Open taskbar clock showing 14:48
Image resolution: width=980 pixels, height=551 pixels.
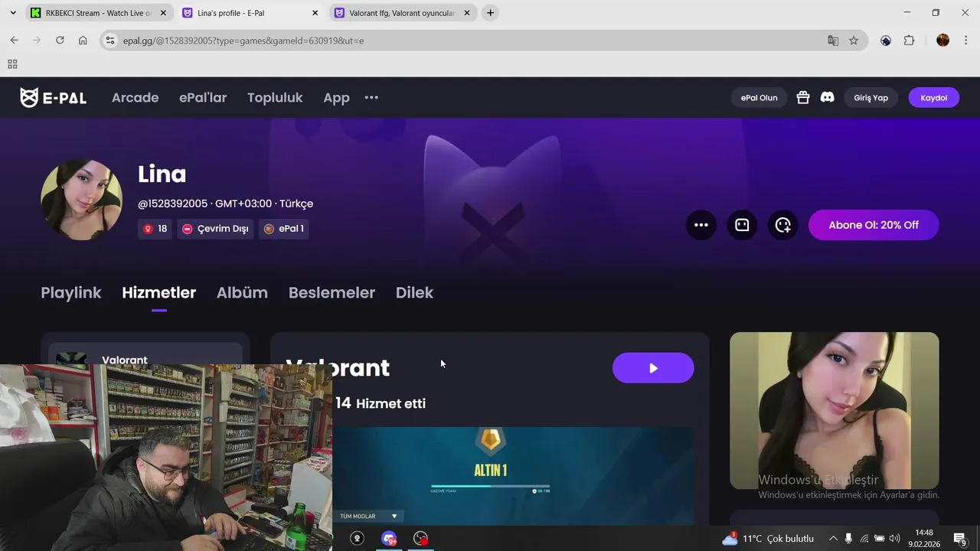[x=924, y=539]
